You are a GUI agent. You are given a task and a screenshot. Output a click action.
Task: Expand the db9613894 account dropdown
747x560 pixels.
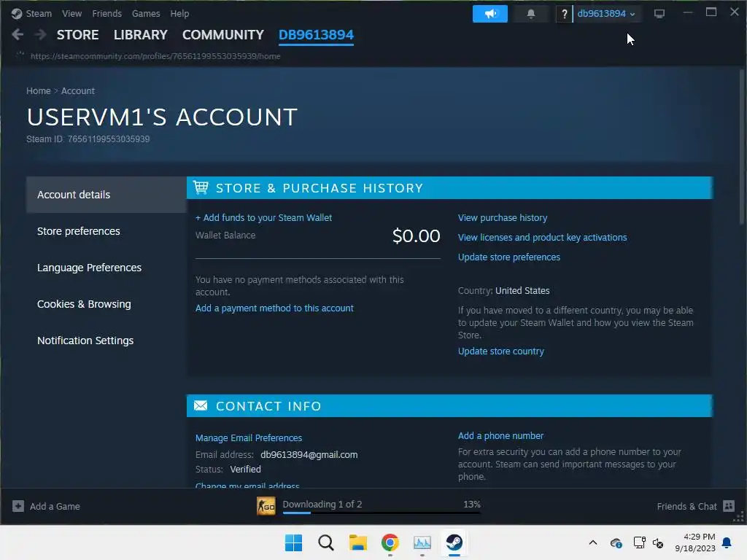pos(606,14)
